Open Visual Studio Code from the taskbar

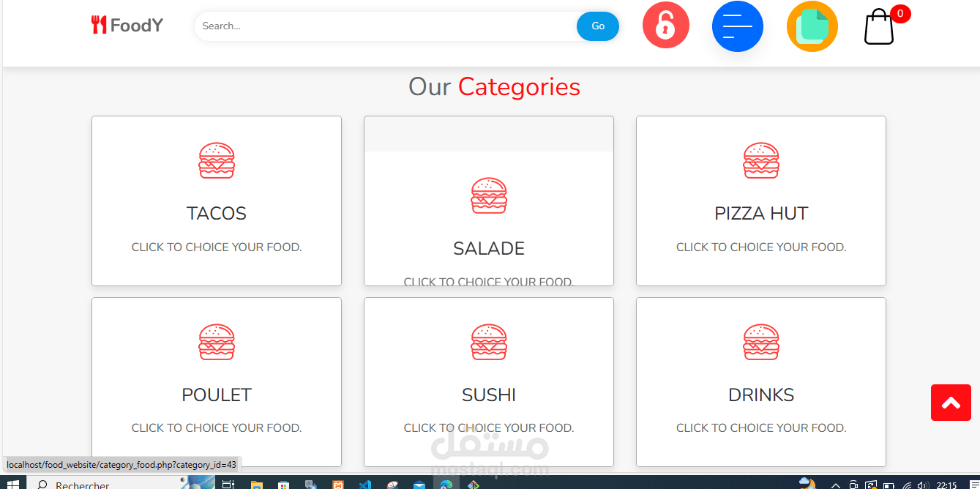click(x=364, y=484)
